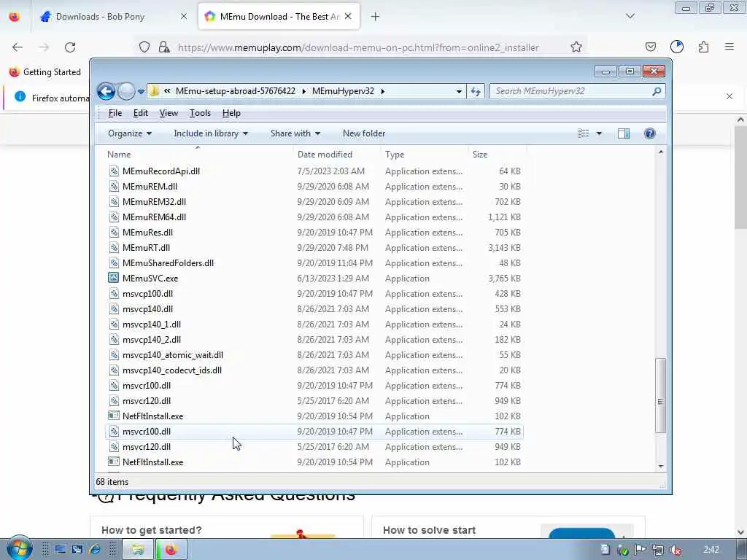
Task: Sort by the Date modified column
Action: 336,155
